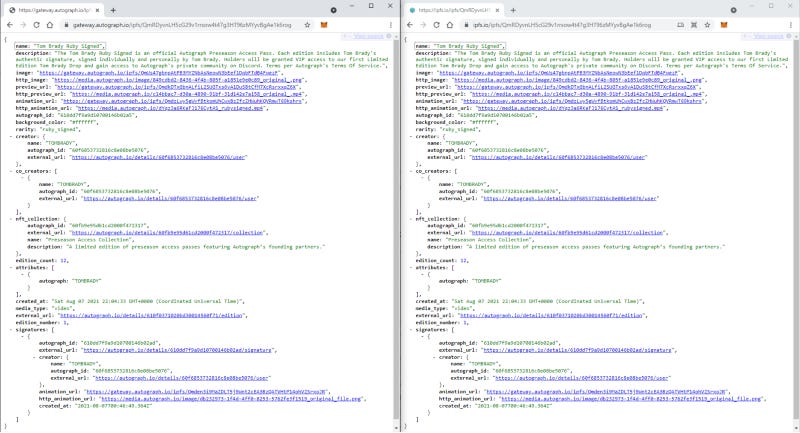Open home page in ipfs.io window
The height and width of the screenshot is (433, 800).
pyautogui.click(x=449, y=24)
